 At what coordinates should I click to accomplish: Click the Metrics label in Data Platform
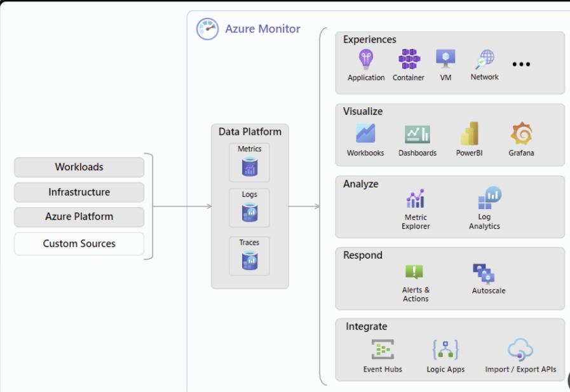tap(249, 149)
